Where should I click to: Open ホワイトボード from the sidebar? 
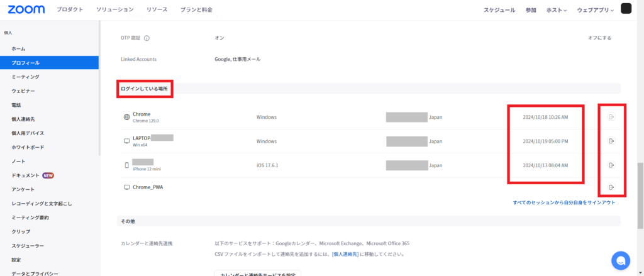(x=28, y=147)
